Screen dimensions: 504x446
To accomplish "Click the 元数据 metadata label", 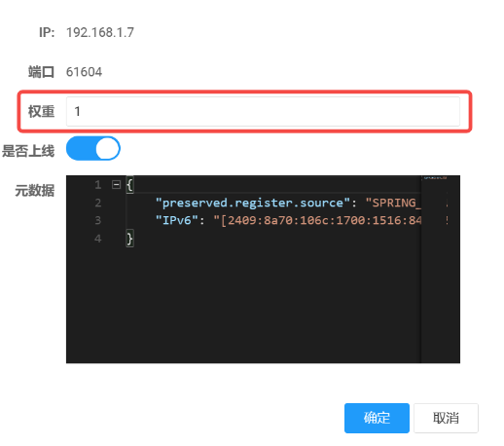I will tap(35, 191).
